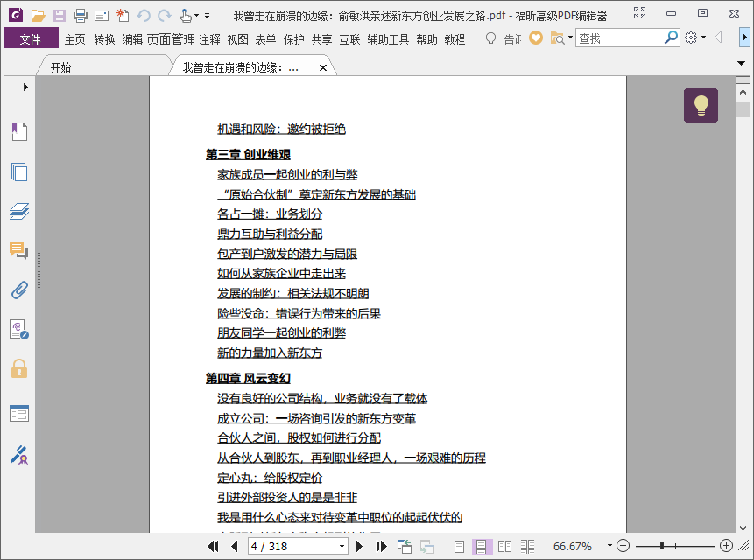Open the 帮助 ribbon tab
Screen dimensions: 754x560
[x=426, y=38]
